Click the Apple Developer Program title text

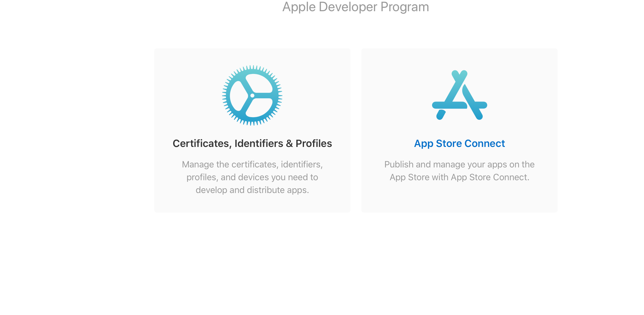coord(356,7)
